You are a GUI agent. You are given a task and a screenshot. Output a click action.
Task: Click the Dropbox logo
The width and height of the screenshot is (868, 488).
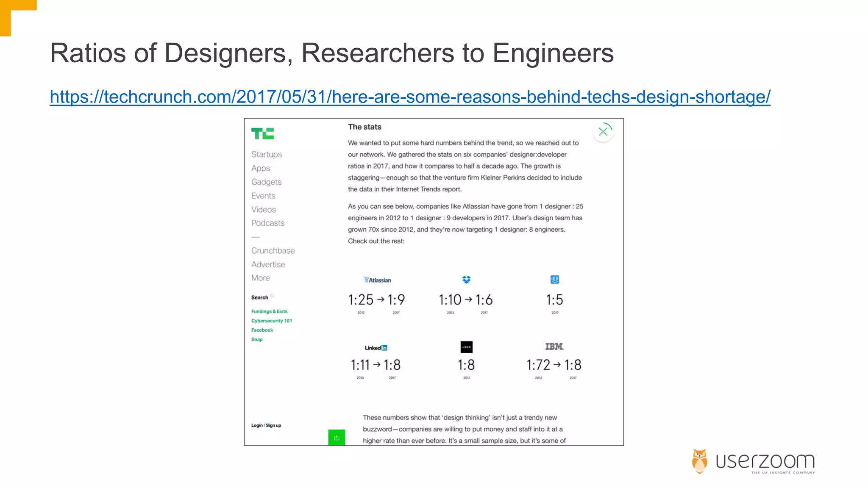click(x=466, y=280)
